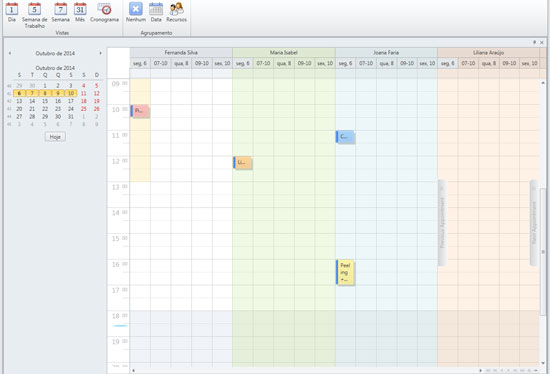Group the schedule by Recursos
This screenshot has width=550, height=374.
click(x=176, y=12)
